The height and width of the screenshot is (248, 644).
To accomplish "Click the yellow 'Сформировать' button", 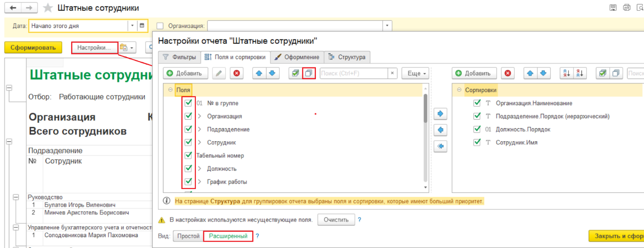I will click(33, 47).
